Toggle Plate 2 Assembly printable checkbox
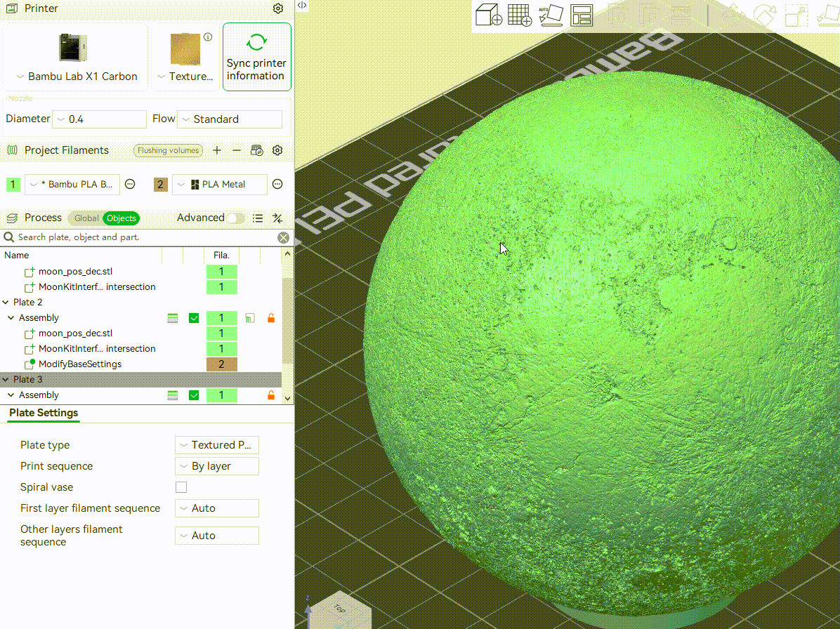Image resolution: width=840 pixels, height=629 pixels. coord(194,318)
